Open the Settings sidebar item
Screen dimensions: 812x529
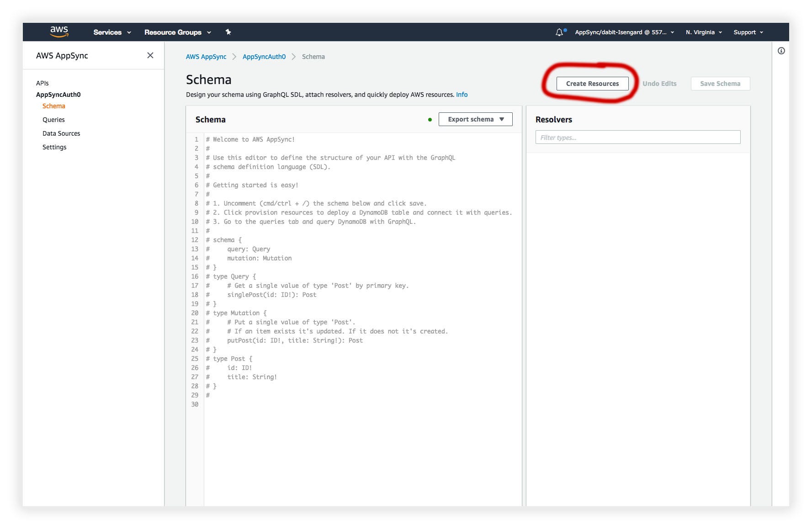(x=54, y=147)
